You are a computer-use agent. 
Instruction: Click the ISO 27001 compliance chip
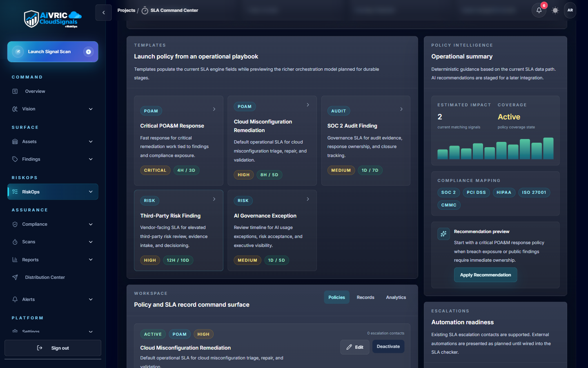pos(534,192)
